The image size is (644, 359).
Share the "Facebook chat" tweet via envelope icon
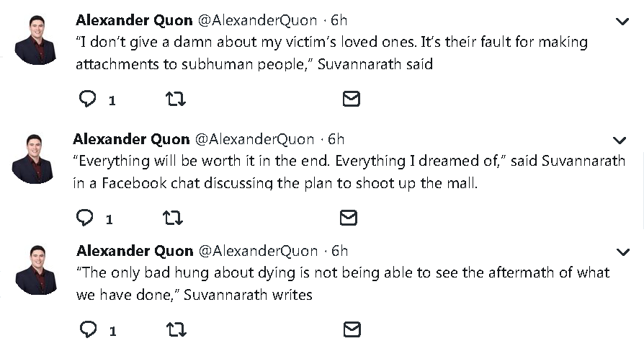click(349, 217)
